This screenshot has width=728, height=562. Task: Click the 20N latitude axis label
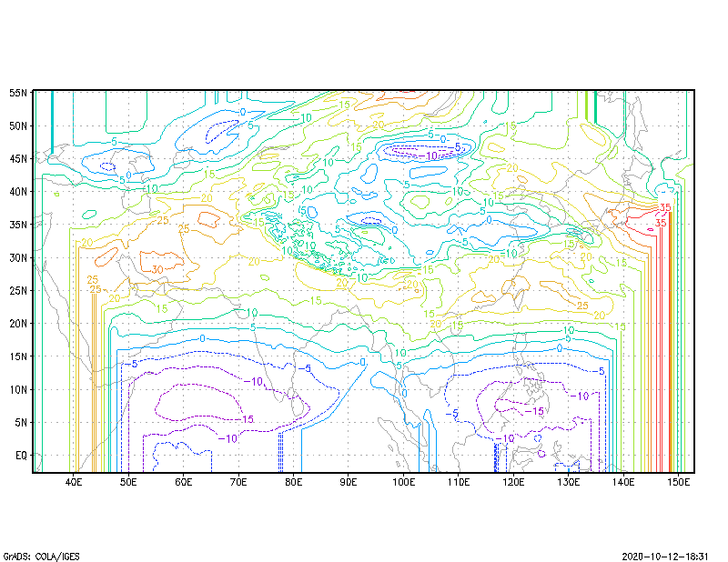pos(18,324)
